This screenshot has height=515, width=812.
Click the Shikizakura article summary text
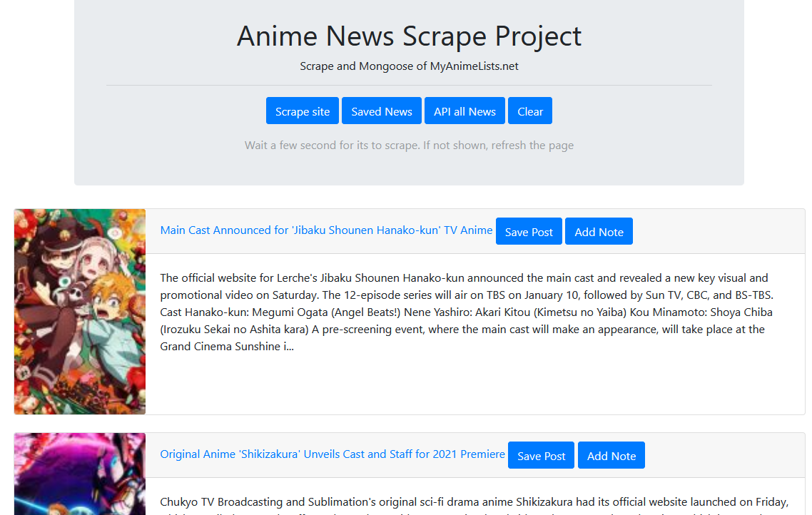click(471, 502)
